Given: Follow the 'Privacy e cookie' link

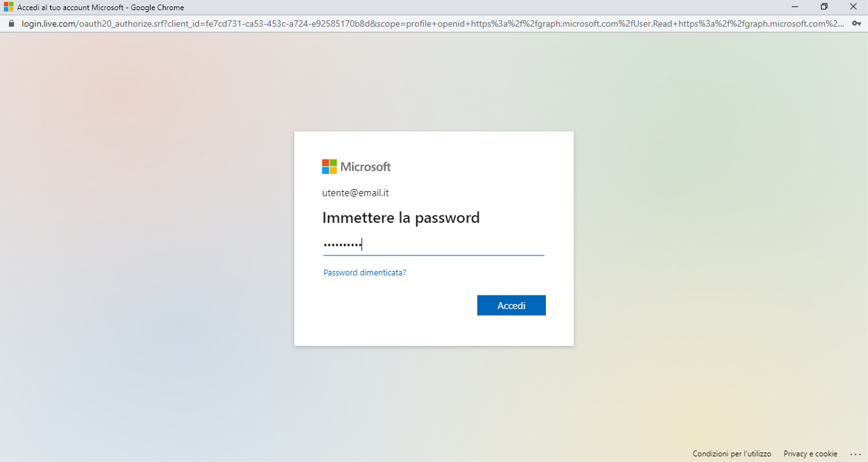Looking at the screenshot, I should click(810, 454).
